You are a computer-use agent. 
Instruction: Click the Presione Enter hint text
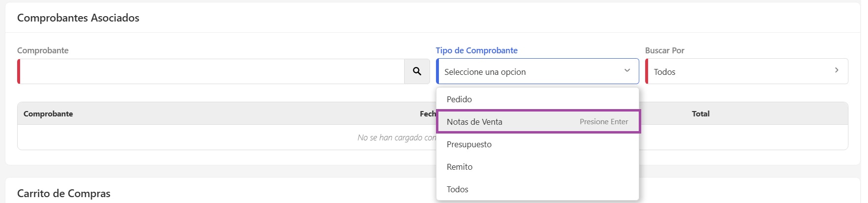(603, 122)
